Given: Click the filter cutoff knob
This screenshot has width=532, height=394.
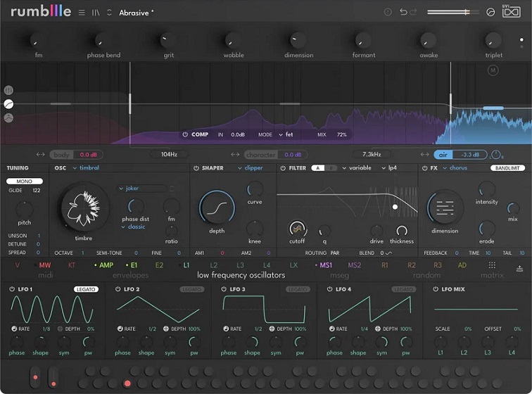Looking at the screenshot, I should click(x=297, y=229).
